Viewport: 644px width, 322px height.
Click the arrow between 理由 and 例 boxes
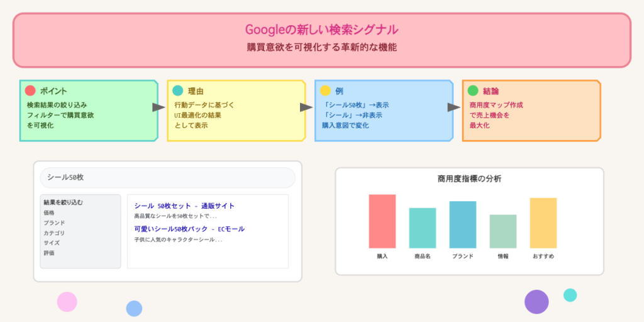point(306,107)
